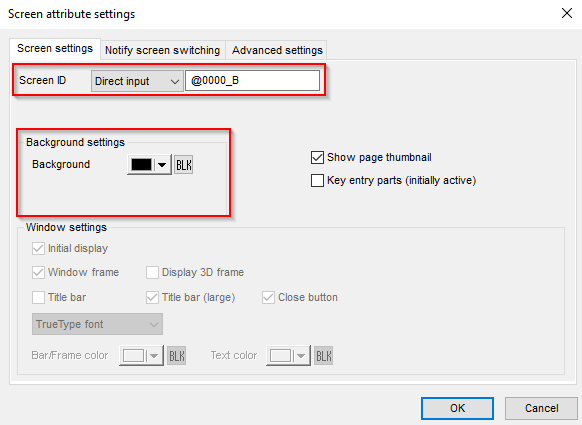Open the Notify screen switching tab
This screenshot has width=582, height=425.
pos(163,50)
